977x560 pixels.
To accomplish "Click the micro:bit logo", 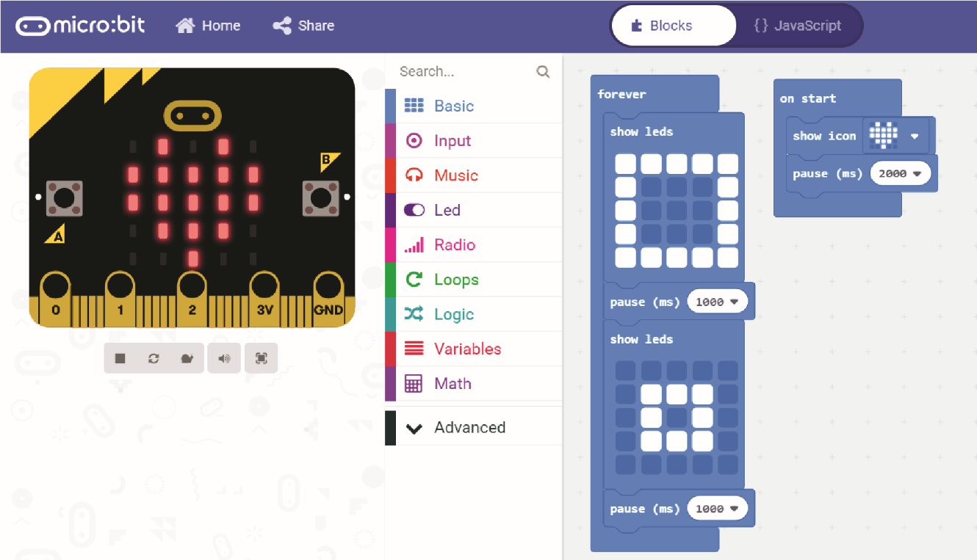I will coord(81,26).
